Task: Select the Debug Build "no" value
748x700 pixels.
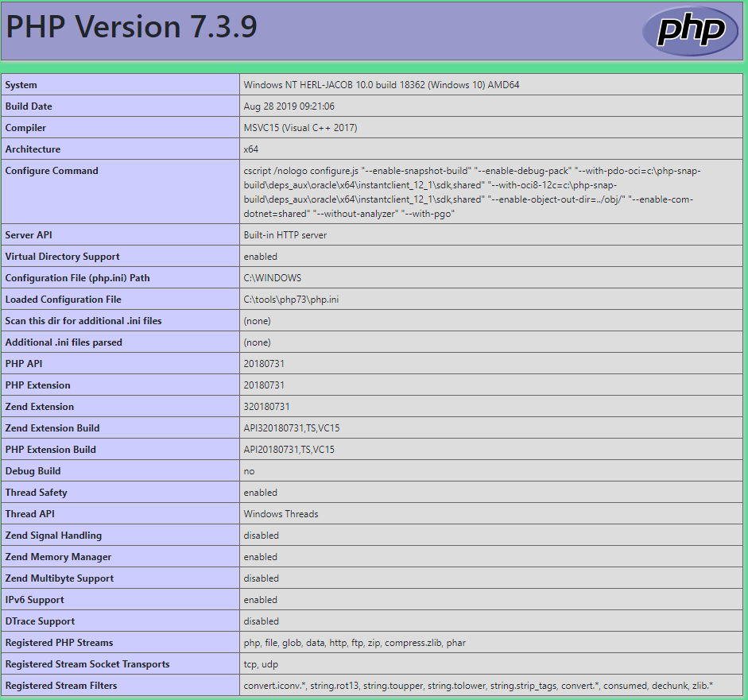Action: tap(249, 471)
